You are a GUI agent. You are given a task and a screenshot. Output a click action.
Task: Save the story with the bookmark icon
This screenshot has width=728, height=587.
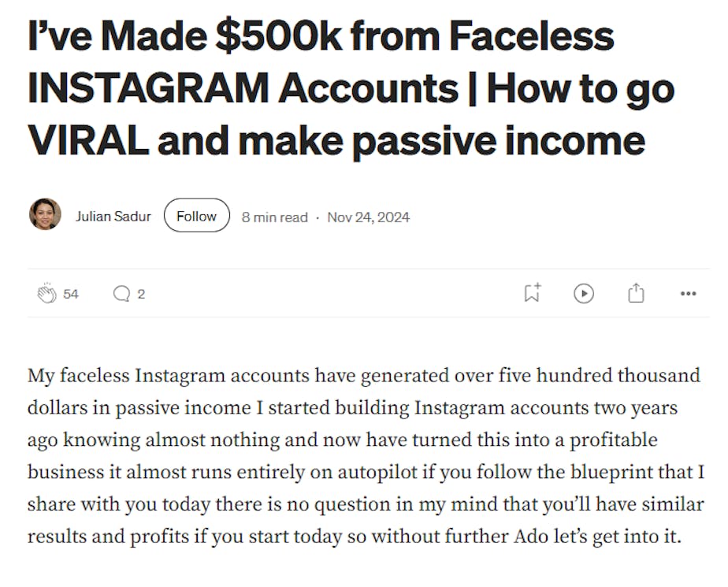[532, 293]
